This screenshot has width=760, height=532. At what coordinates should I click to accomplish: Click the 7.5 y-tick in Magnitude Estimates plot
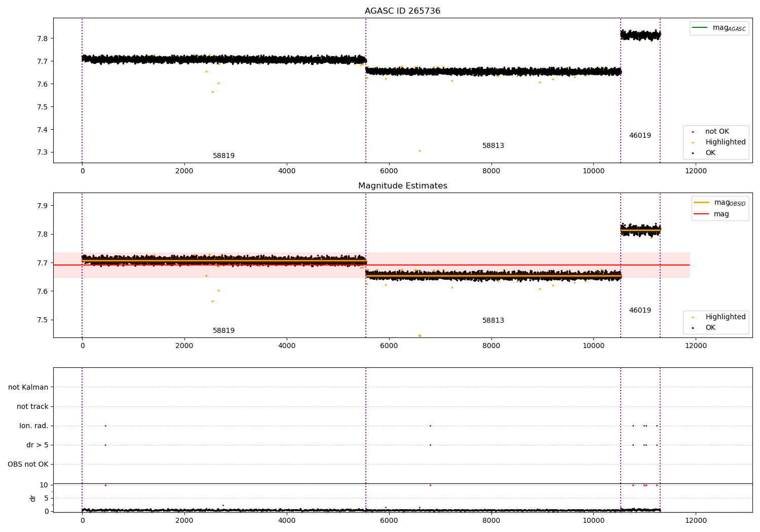click(x=42, y=320)
